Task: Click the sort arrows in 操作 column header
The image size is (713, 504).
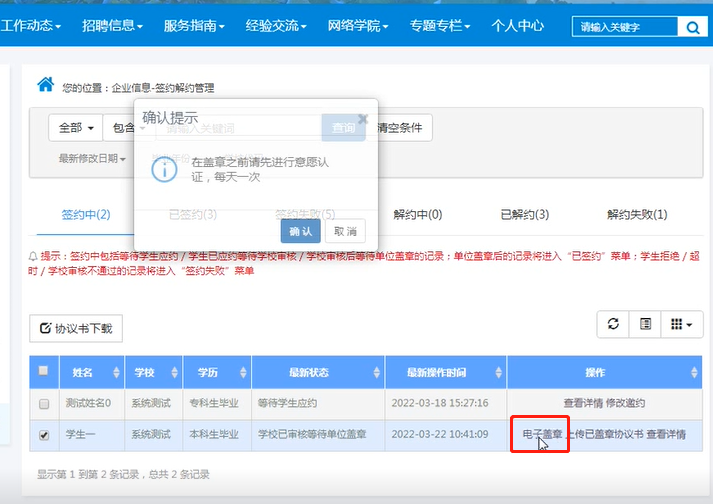Action: coord(694,373)
